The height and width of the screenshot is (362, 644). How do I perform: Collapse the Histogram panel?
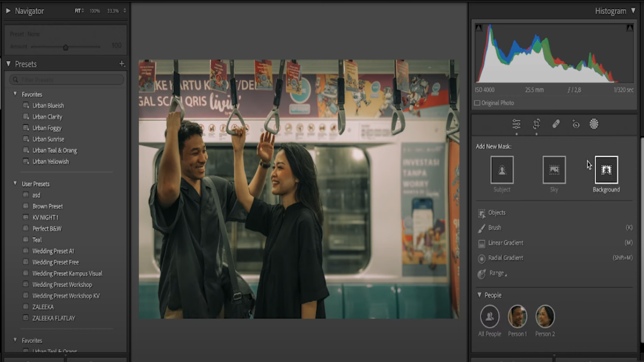click(633, 11)
